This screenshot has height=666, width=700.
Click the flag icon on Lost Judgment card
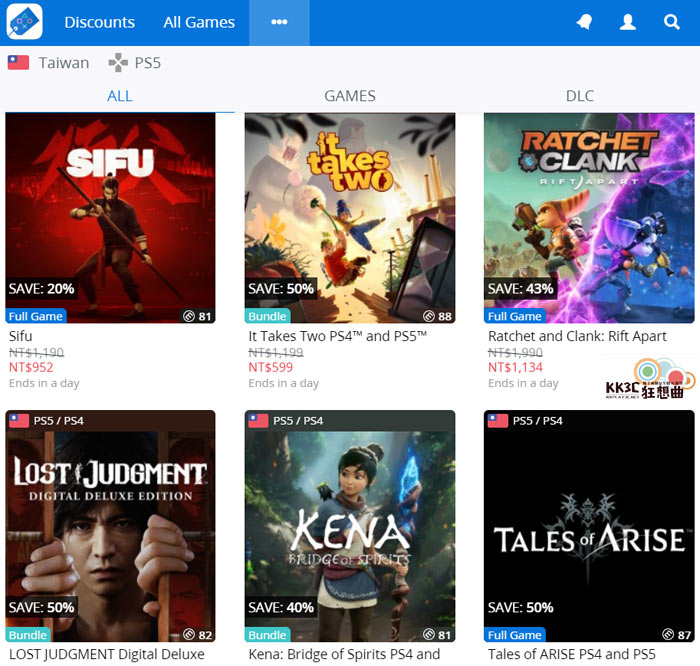[x=19, y=420]
